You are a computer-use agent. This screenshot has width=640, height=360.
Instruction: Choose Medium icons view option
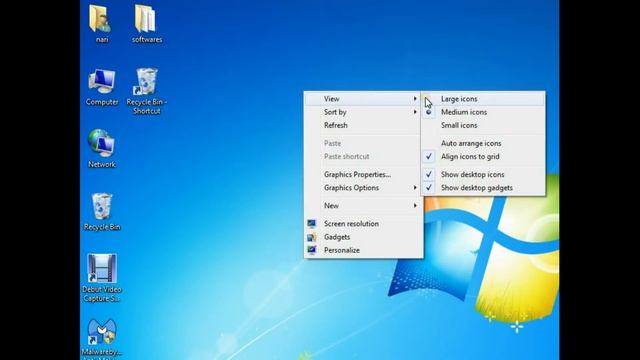483,112
